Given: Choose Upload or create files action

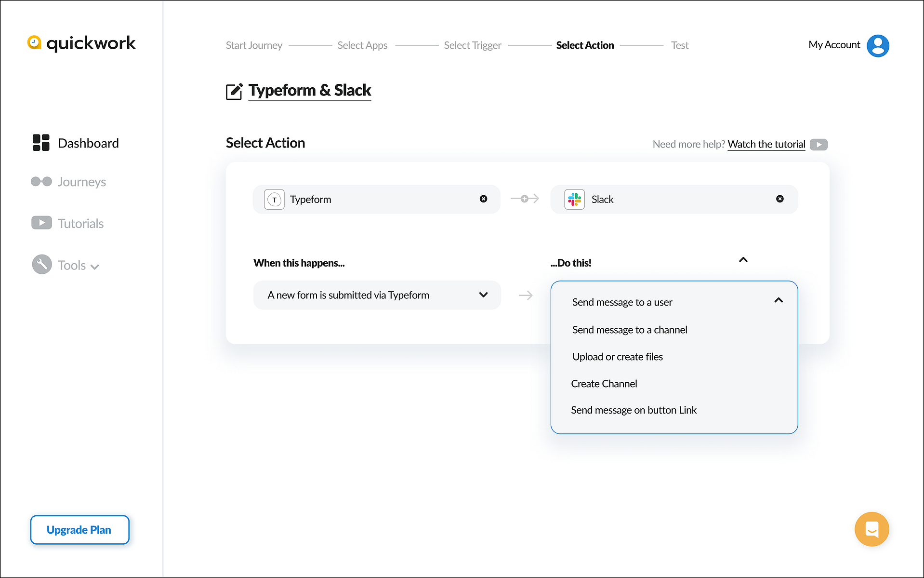Looking at the screenshot, I should (x=618, y=357).
